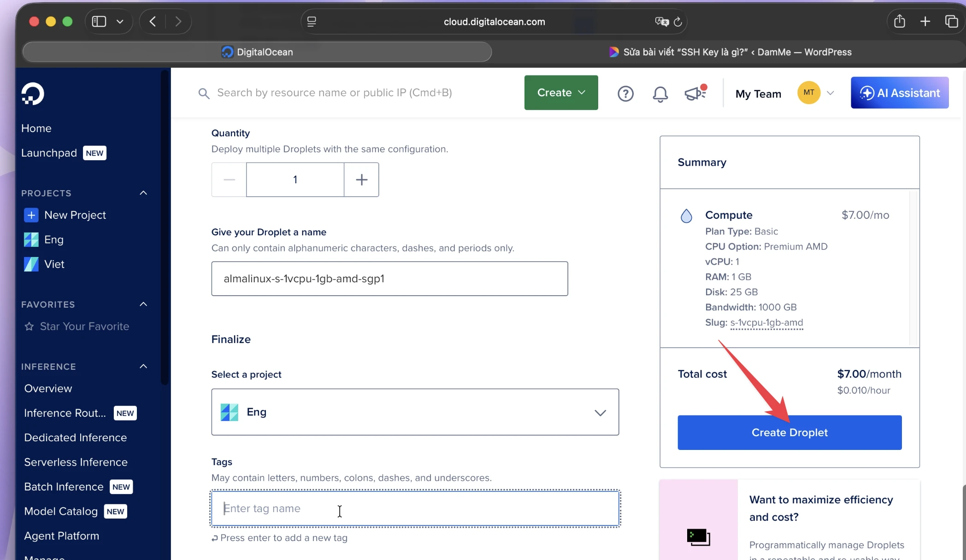Open a new tab with the plus icon
Viewport: 966px width, 560px height.
[x=925, y=21]
